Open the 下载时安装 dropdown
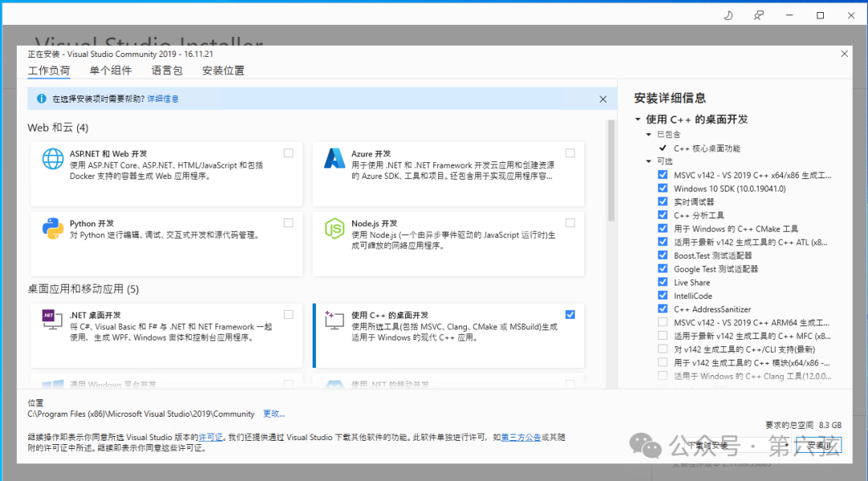868x481 pixels. tap(737, 445)
